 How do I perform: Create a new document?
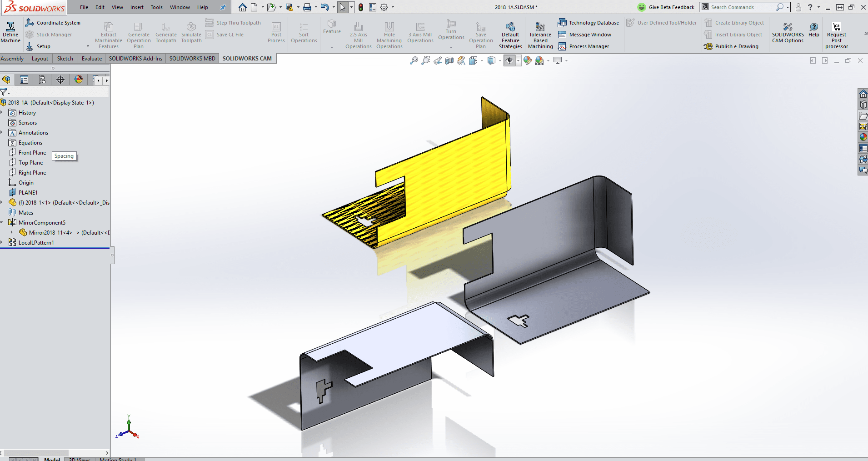tap(254, 7)
